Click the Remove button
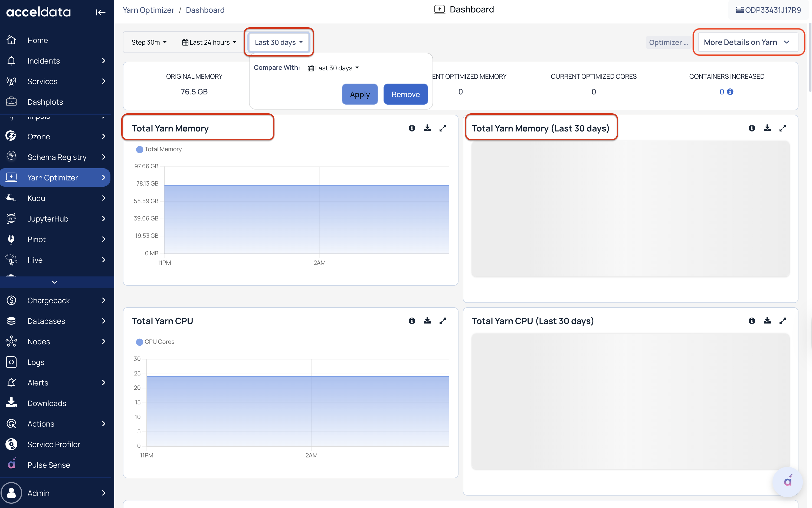 (x=405, y=94)
